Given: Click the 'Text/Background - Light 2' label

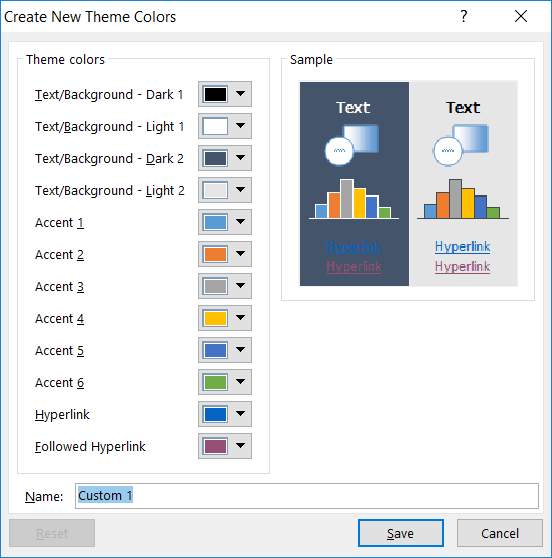Looking at the screenshot, I should (x=110, y=191).
